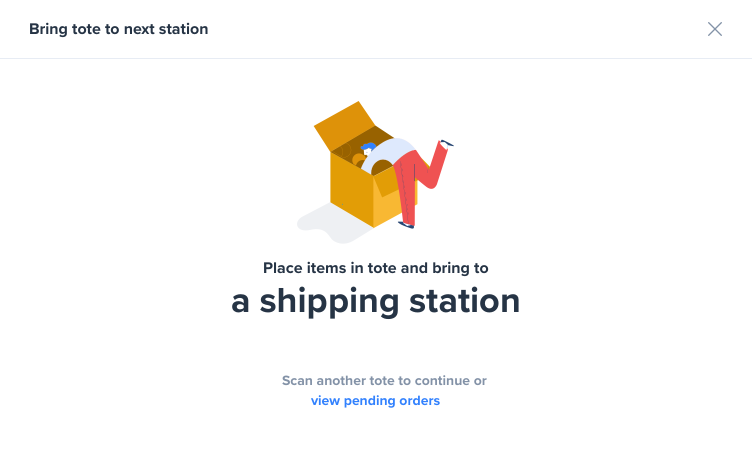Select the 'Bring tote to next station' title
Image resolution: width=752 pixels, height=467 pixels.
(118, 29)
